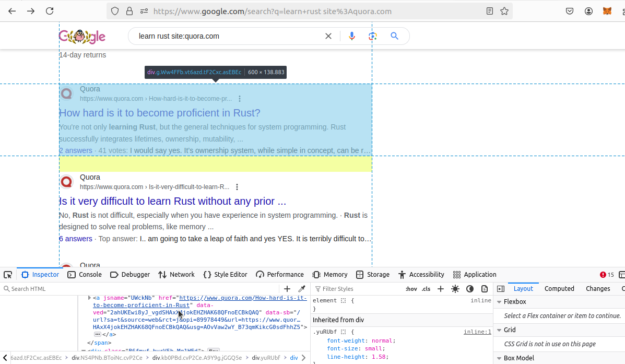The height and width of the screenshot is (364, 625).
Task: Open the Firefox account icon
Action: 588,11
